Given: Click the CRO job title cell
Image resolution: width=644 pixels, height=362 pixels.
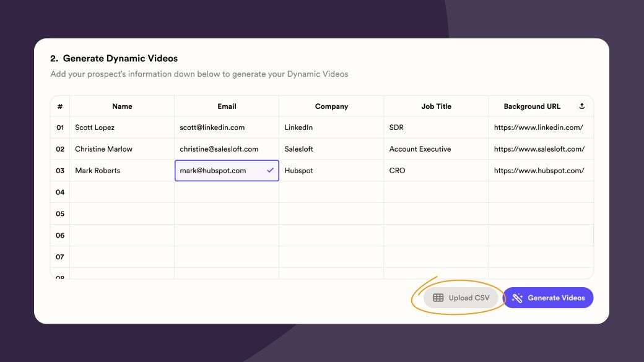Looking at the screenshot, I should pos(436,170).
